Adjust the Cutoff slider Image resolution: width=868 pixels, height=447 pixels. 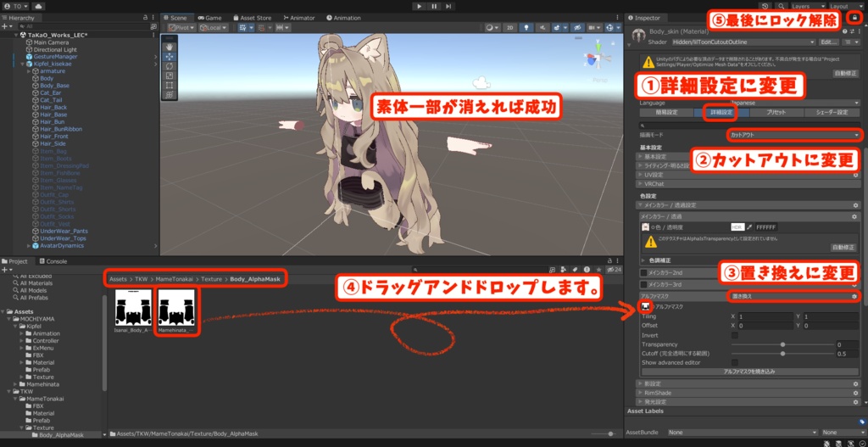point(782,354)
